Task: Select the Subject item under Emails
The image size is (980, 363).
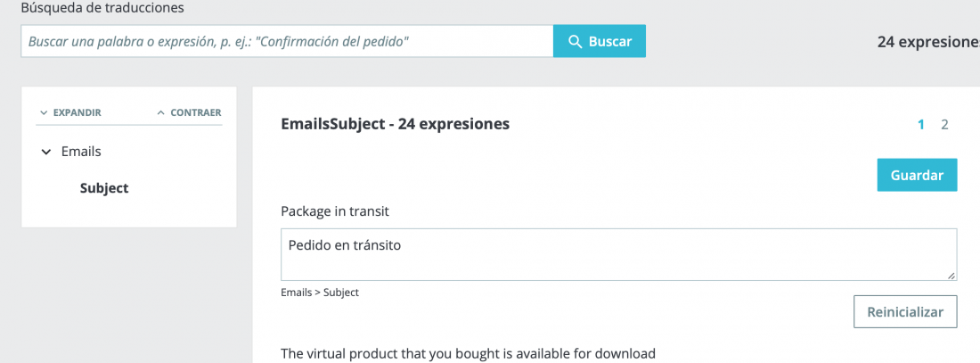Action: pyautogui.click(x=104, y=188)
